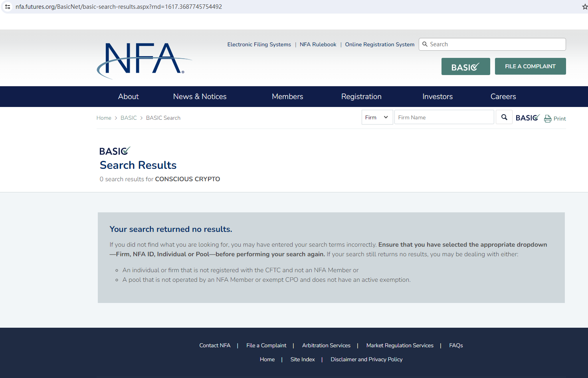The width and height of the screenshot is (588, 378).
Task: Click the bookmark star in address bar
Action: click(x=584, y=7)
